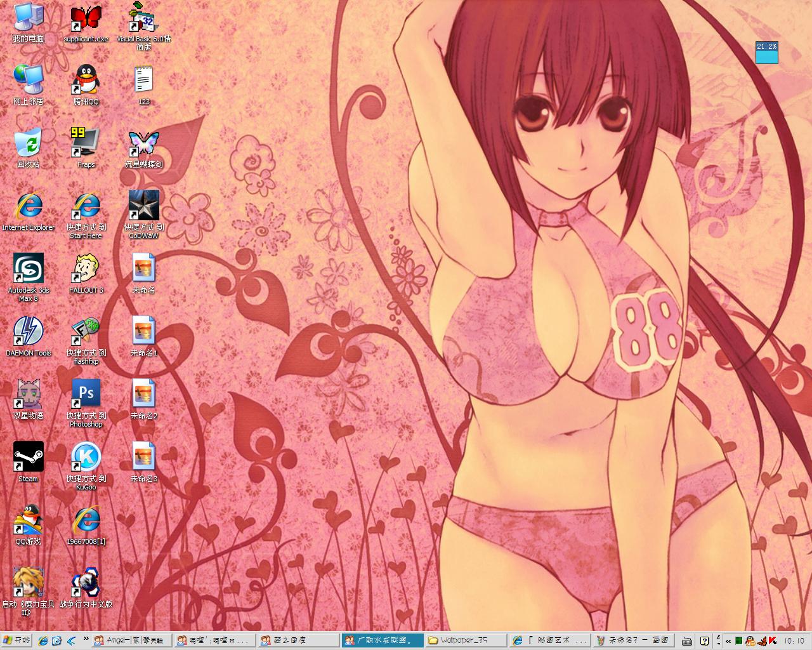Image resolution: width=812 pixels, height=650 pixels.
Task: Select the 流星蝴蝶剑 game shortcut
Action: pos(143,148)
